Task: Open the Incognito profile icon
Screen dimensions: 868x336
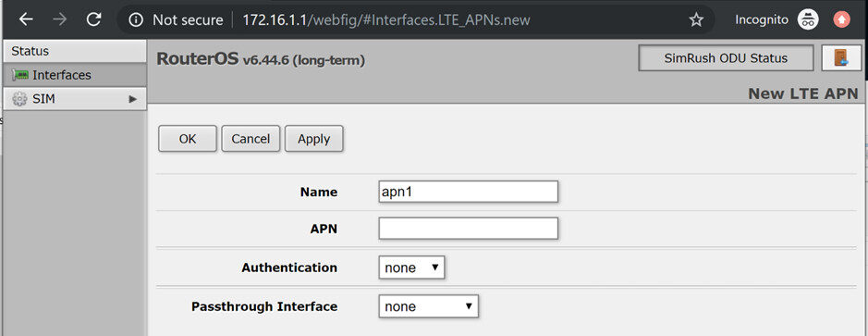Action: tap(808, 20)
